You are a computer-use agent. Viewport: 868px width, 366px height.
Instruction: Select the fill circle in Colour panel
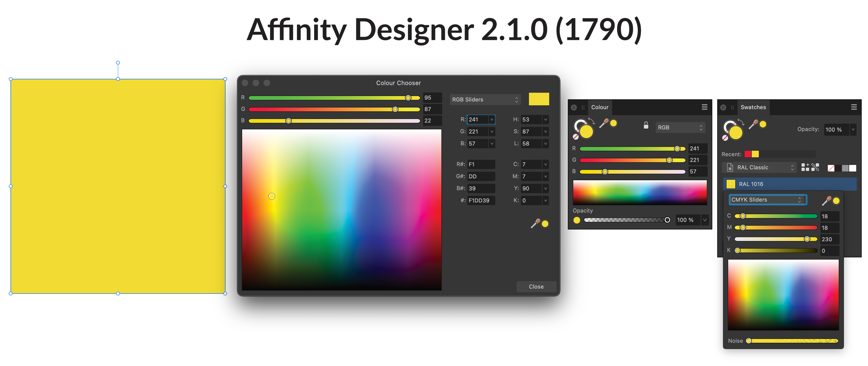coord(586,132)
